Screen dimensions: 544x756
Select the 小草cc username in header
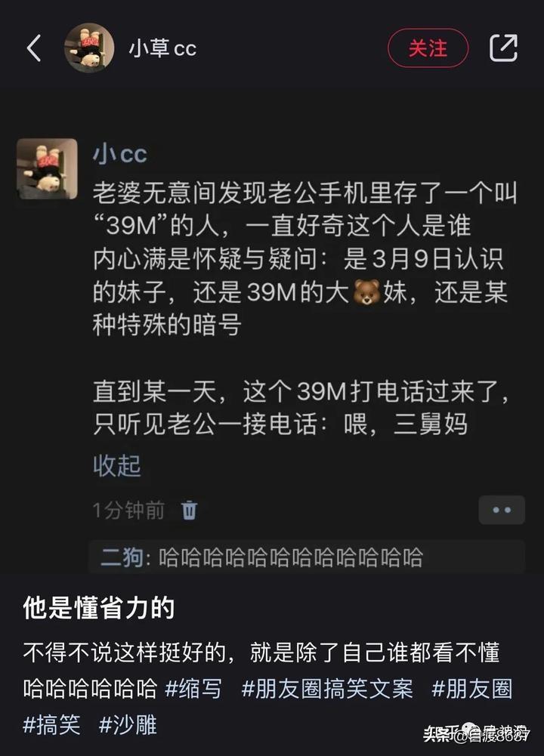162,48
